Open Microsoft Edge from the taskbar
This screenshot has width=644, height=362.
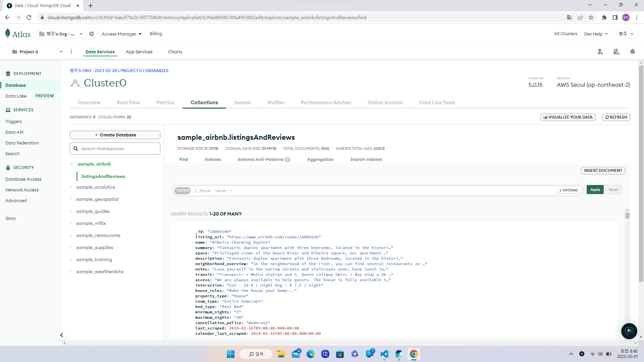pos(311,354)
